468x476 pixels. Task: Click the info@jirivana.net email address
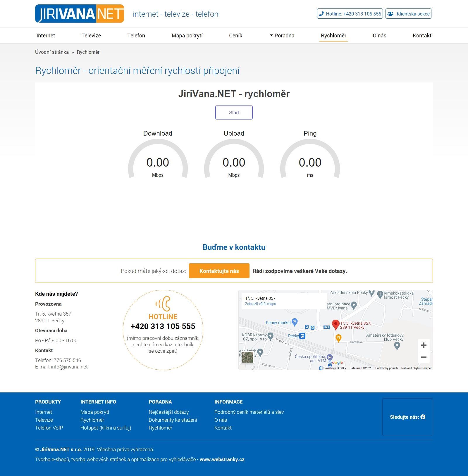[69, 367]
